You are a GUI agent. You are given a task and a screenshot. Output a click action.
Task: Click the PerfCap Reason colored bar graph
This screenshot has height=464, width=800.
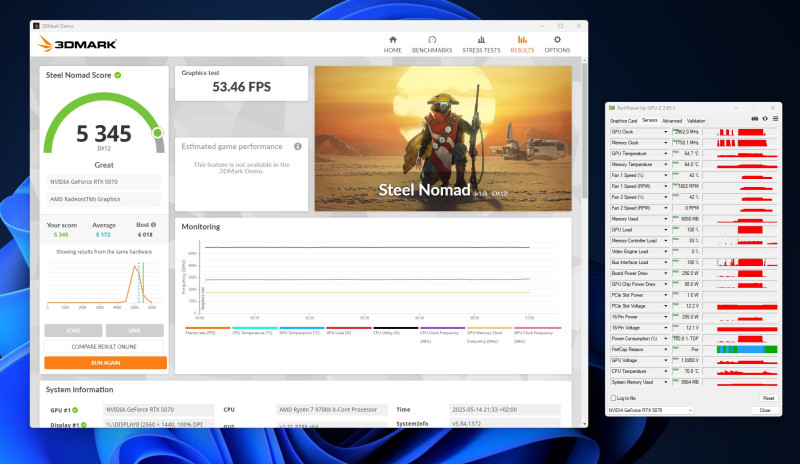(x=747, y=350)
